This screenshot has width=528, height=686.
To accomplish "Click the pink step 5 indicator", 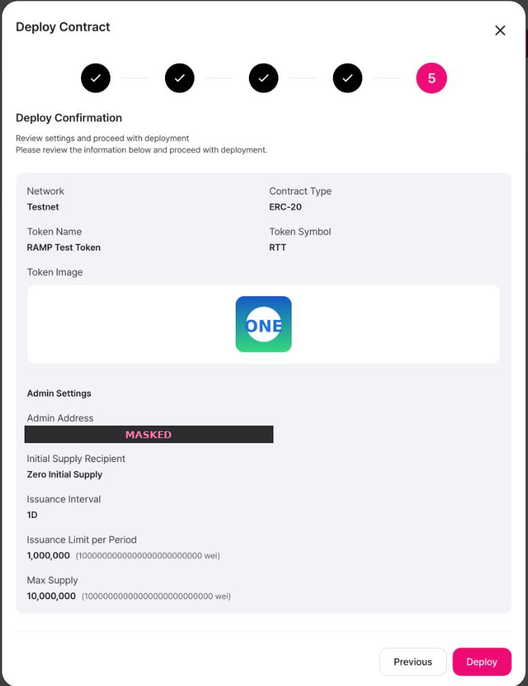I will [431, 78].
